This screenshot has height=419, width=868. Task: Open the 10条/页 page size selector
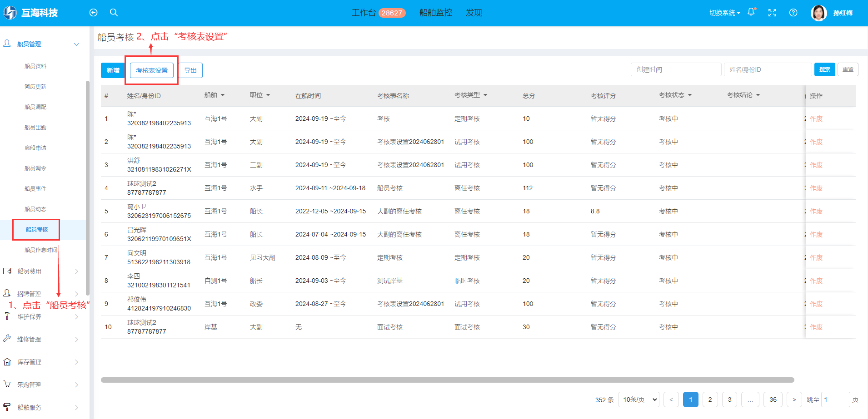click(x=639, y=399)
